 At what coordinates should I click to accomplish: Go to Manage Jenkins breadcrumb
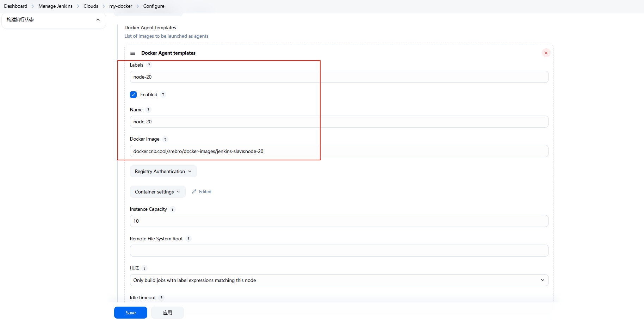click(x=55, y=6)
